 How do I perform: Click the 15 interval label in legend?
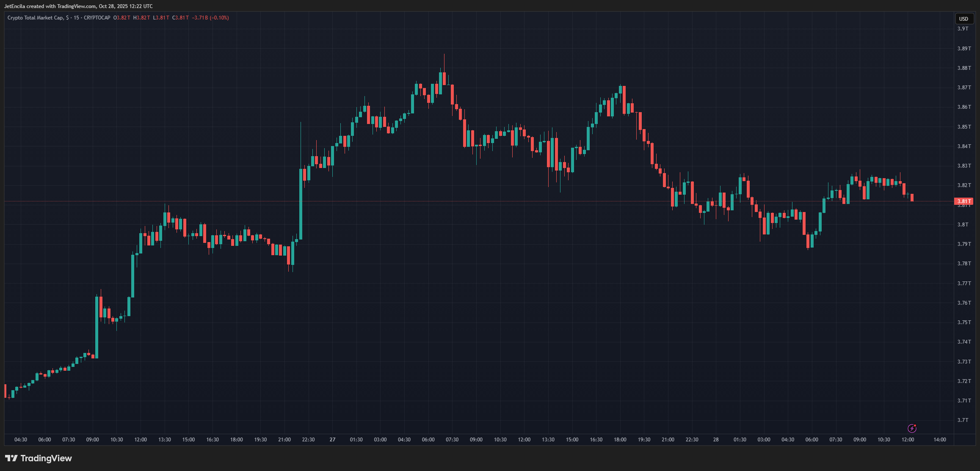click(76, 18)
